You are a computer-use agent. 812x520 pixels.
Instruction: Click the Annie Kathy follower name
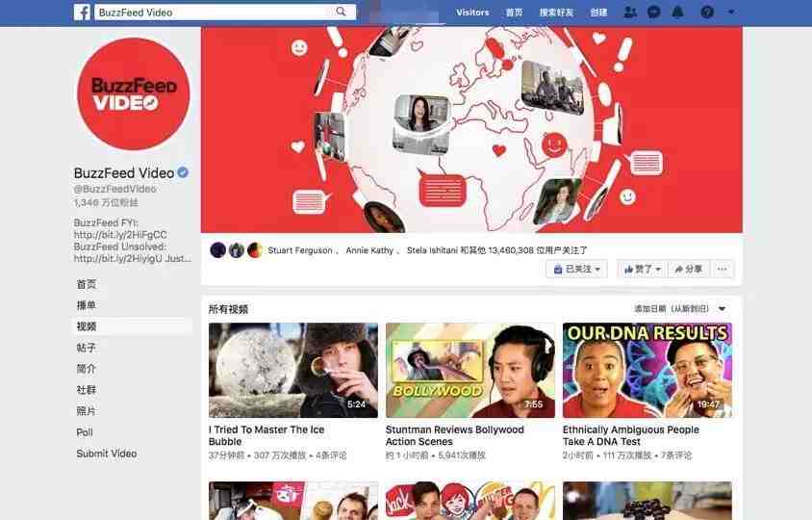click(x=369, y=250)
